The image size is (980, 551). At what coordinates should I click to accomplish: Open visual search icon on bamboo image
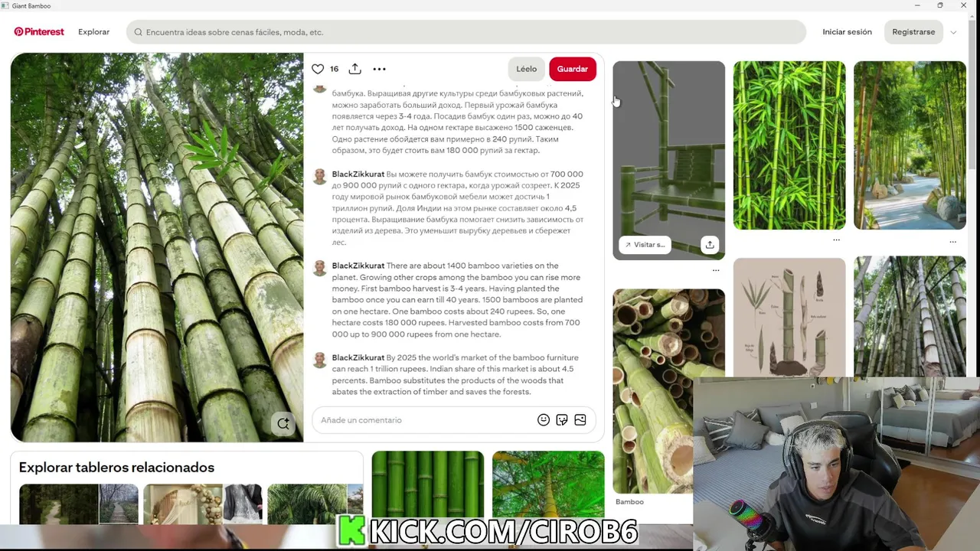pos(283,423)
